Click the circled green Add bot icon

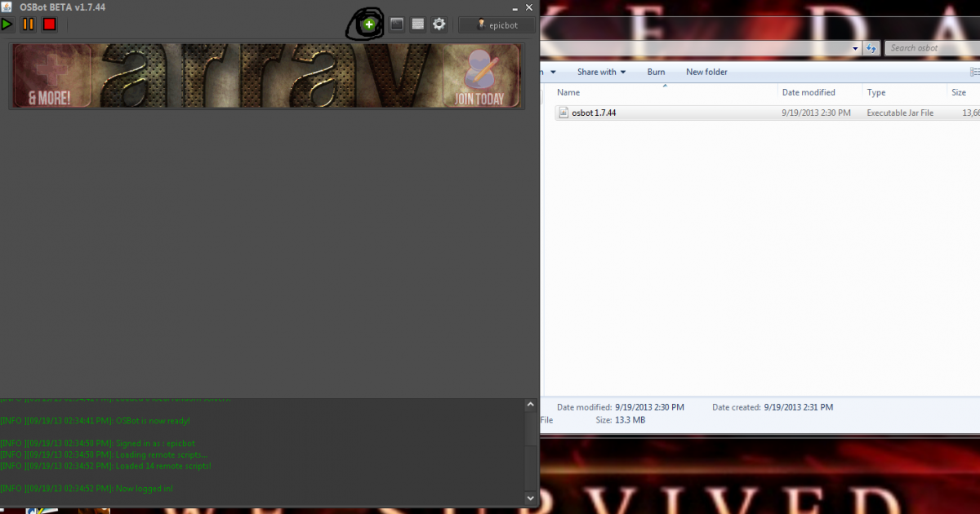[369, 24]
